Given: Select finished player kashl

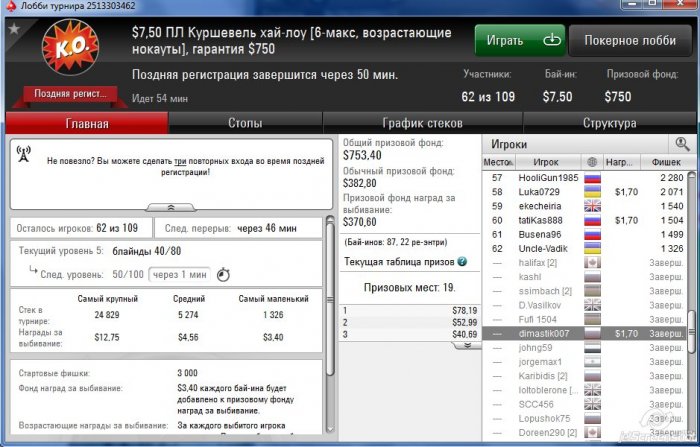Looking at the screenshot, I should click(584, 277).
